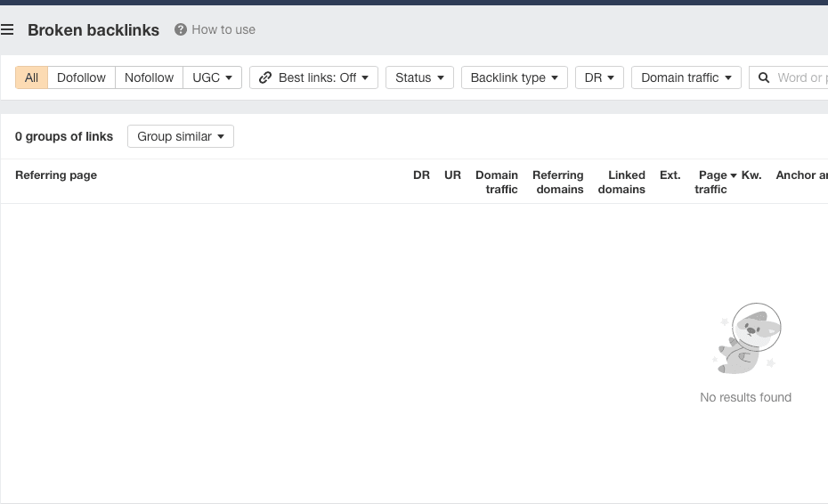
Task: Click the chain link icon in Best links
Action: click(x=265, y=77)
